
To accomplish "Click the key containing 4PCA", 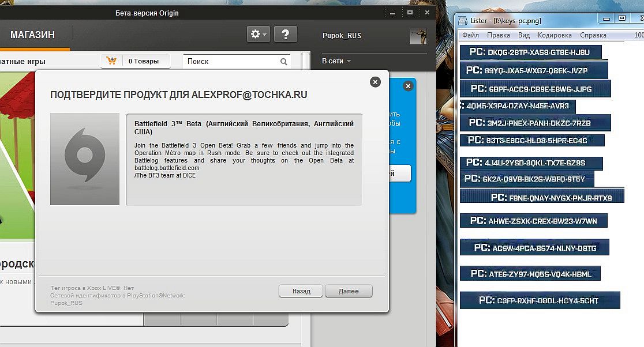I will [x=534, y=247].
